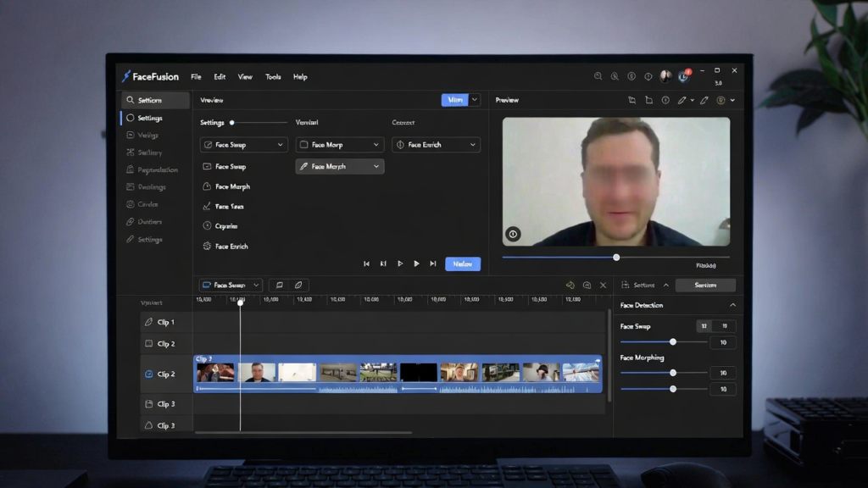Click the blue Viim button

click(x=455, y=100)
